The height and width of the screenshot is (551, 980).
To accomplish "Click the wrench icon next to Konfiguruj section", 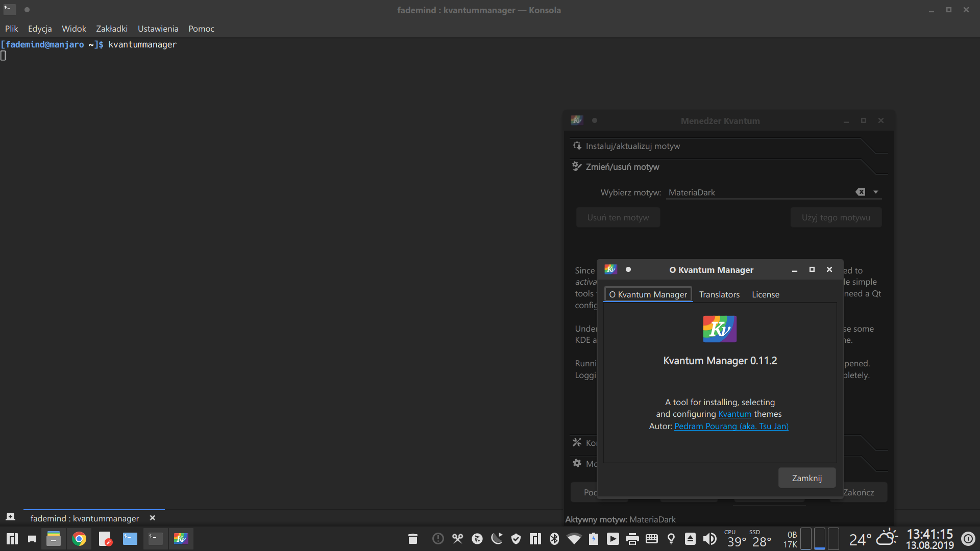I will (x=577, y=442).
